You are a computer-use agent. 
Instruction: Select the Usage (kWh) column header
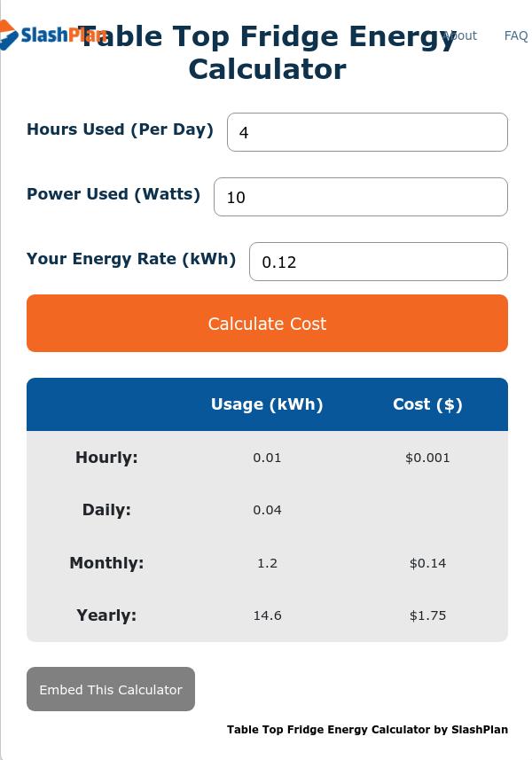coord(267,404)
